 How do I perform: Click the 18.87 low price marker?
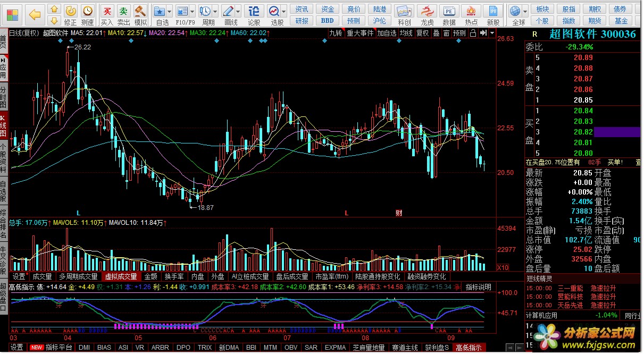coord(205,207)
